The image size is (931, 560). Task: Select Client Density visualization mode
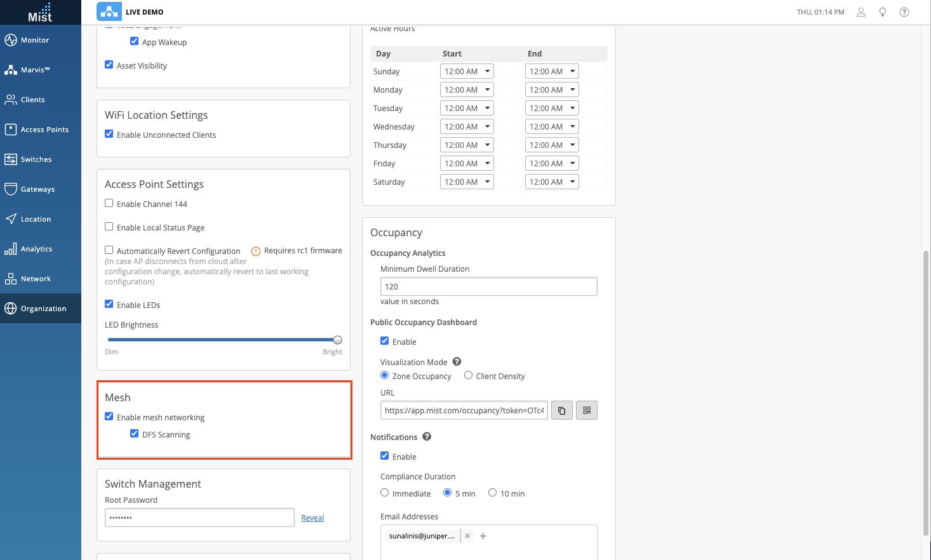(x=468, y=375)
